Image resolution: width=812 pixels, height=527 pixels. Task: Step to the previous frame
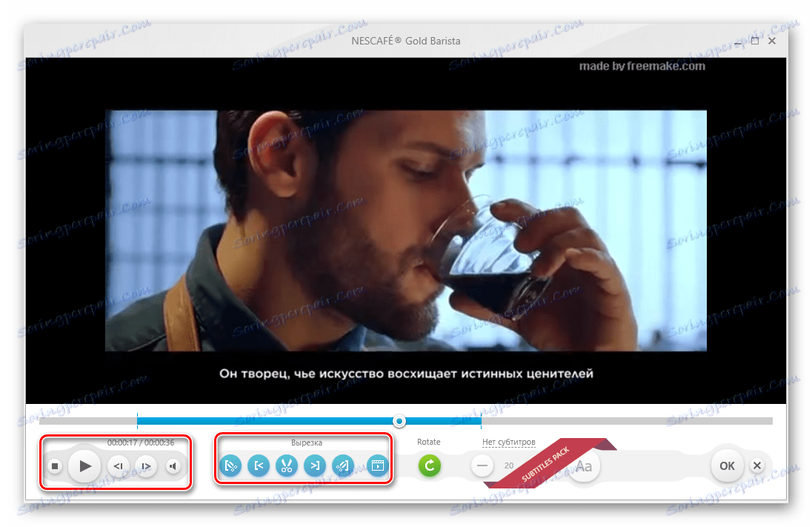pyautogui.click(x=119, y=466)
